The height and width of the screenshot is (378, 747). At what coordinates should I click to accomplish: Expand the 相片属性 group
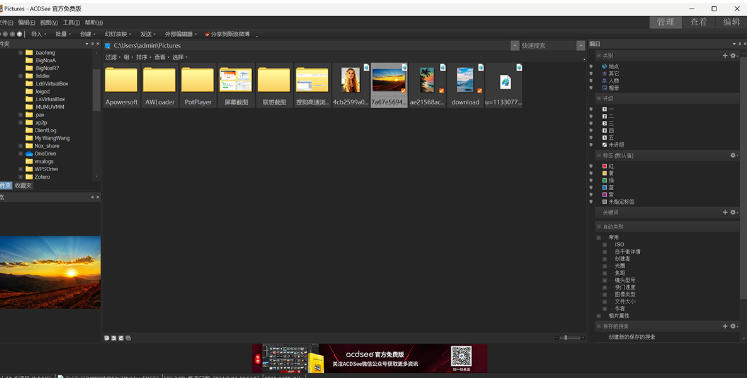coord(599,316)
